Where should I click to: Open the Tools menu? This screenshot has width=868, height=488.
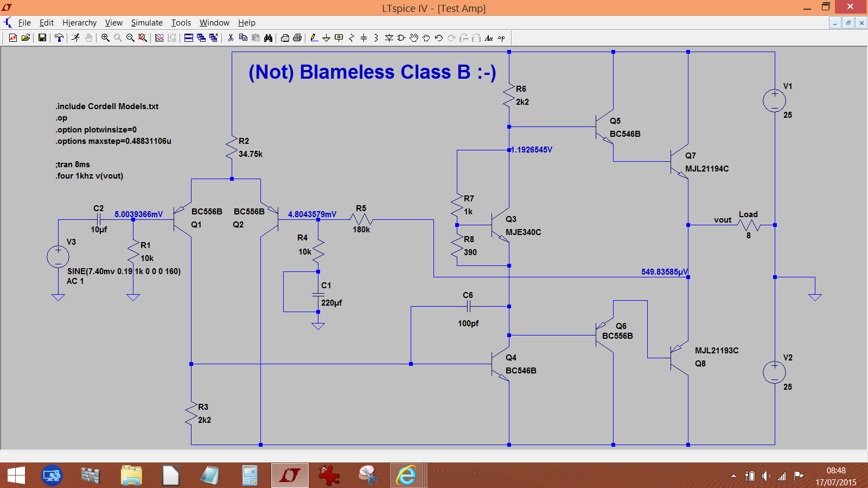click(x=181, y=23)
